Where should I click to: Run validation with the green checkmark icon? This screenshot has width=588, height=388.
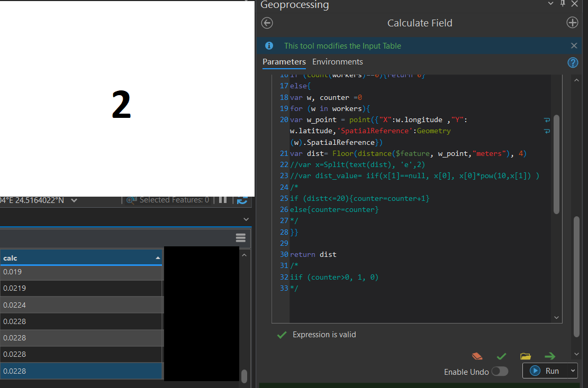pos(501,356)
